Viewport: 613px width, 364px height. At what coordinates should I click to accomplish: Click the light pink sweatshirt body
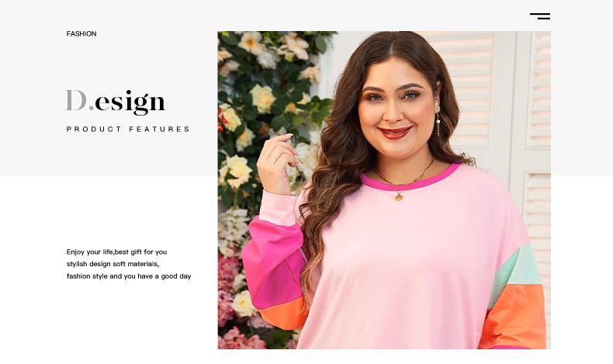click(x=407, y=266)
